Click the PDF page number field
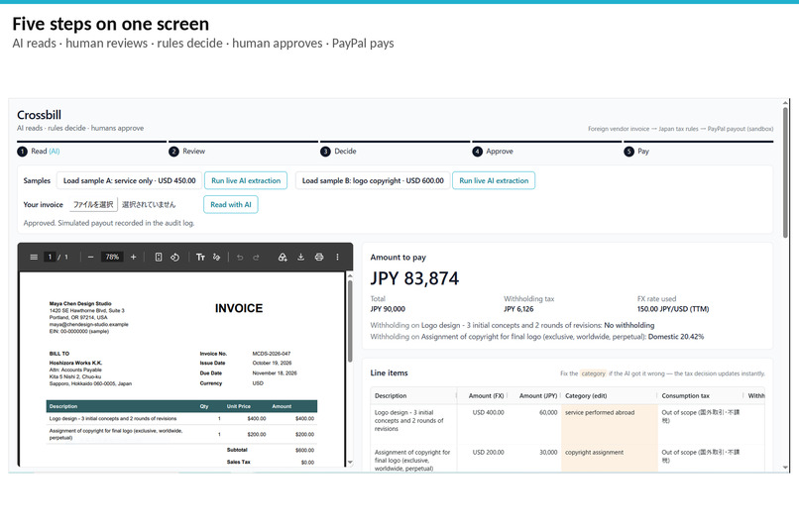This screenshot has height=532, width=799. pyautogui.click(x=50, y=258)
